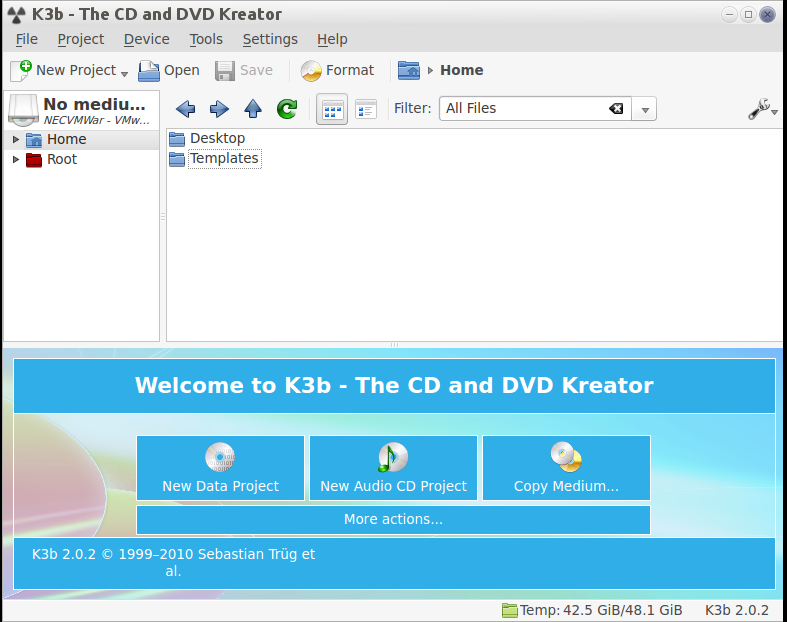Click the red Root folder icon
This screenshot has width=787, height=622.
click(34, 160)
